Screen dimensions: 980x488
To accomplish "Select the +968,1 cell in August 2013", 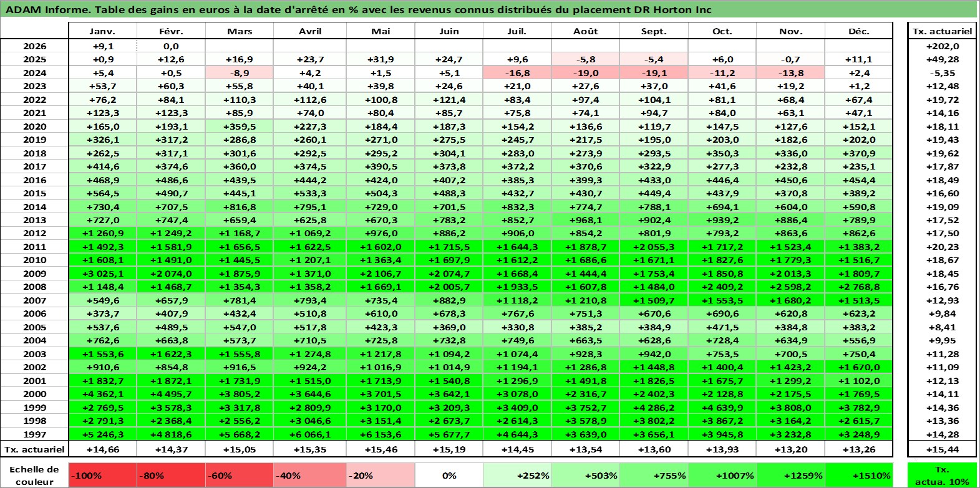I will (586, 220).
